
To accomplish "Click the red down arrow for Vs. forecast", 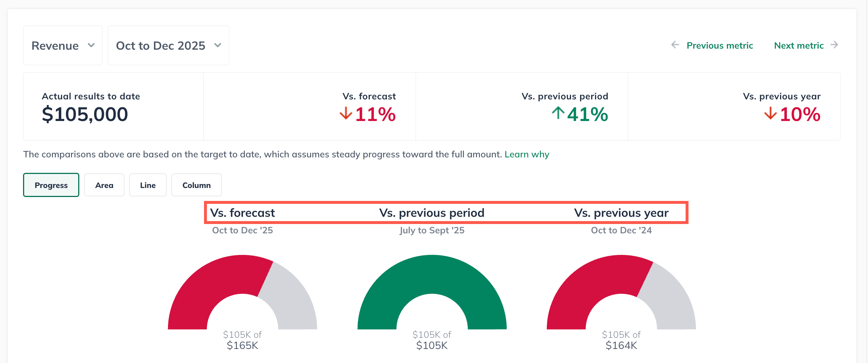I will click(x=346, y=113).
